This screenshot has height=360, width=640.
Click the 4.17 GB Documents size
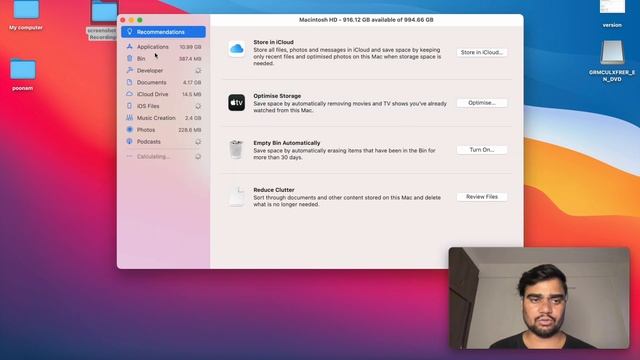point(192,82)
